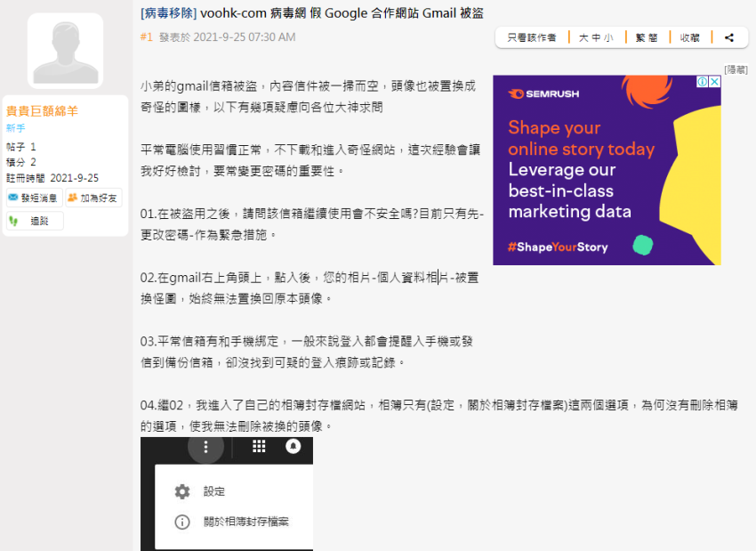Click the SEMRUSH logo in the ad
Image resolution: width=756 pixels, height=551 pixels.
543,93
